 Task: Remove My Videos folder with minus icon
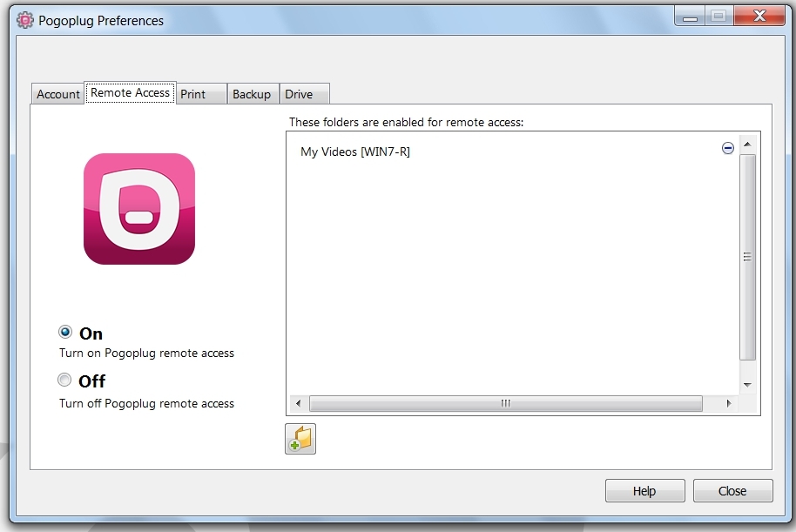point(727,148)
